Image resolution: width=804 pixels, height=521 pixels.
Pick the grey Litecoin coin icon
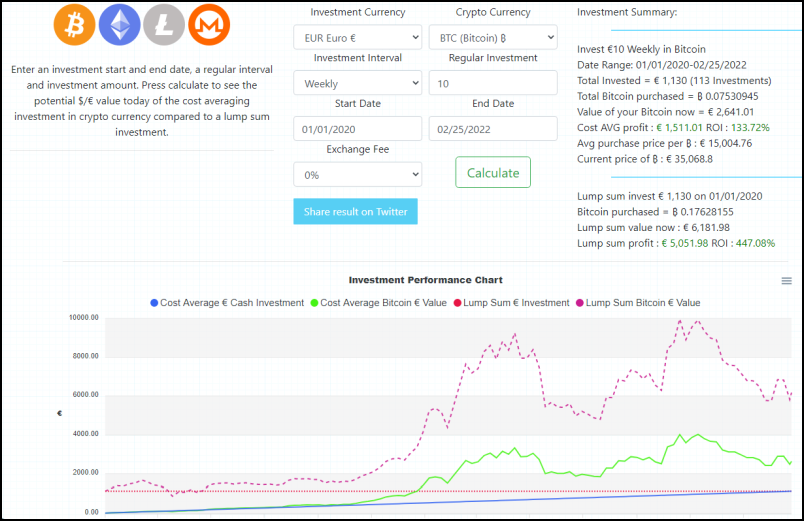[164, 25]
